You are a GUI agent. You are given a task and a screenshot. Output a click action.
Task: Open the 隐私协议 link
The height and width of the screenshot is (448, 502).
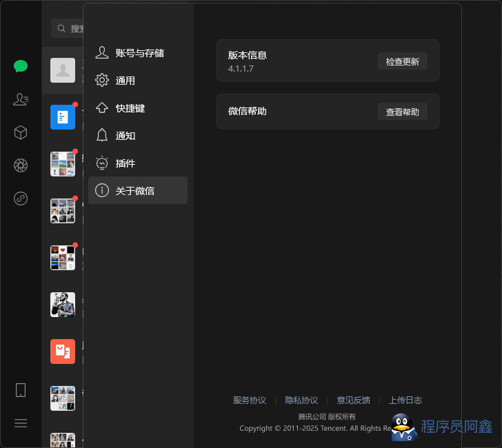tap(301, 400)
